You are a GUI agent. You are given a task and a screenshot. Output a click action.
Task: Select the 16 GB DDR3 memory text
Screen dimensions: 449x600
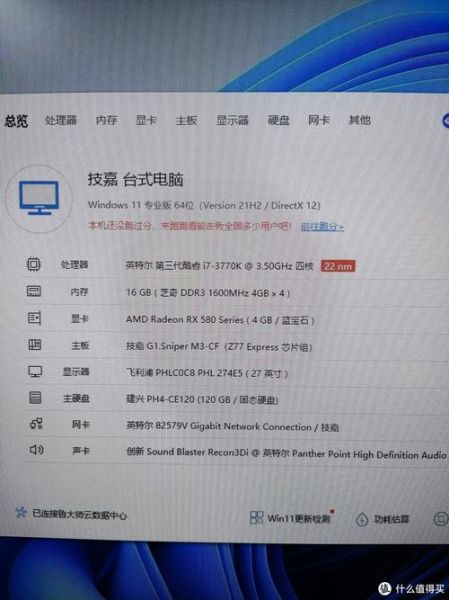coord(208,293)
